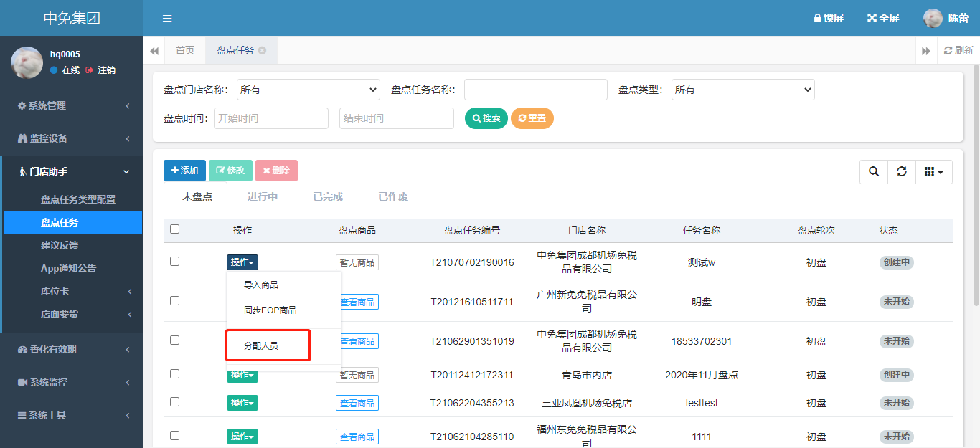Image resolution: width=980 pixels, height=448 pixels.
Task: Click the 盘点任务名称 text input field
Action: point(535,90)
